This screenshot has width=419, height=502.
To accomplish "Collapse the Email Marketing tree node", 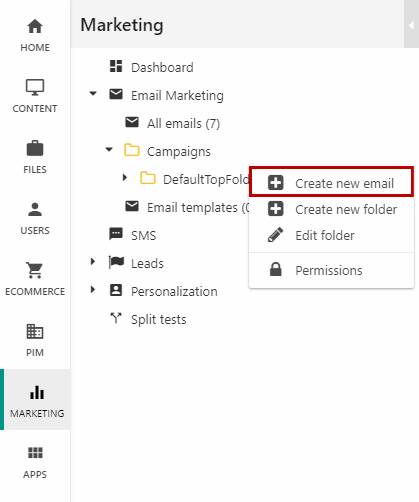I will pyautogui.click(x=93, y=94).
